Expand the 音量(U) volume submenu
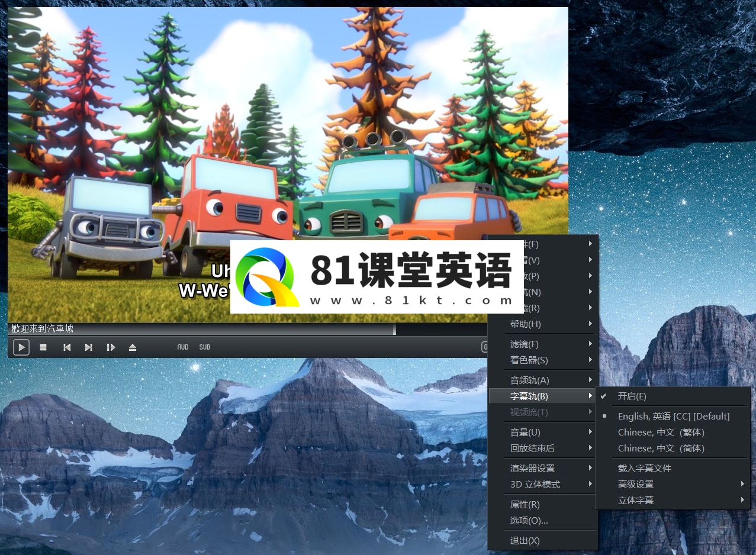The width and height of the screenshot is (756, 555). point(543,433)
